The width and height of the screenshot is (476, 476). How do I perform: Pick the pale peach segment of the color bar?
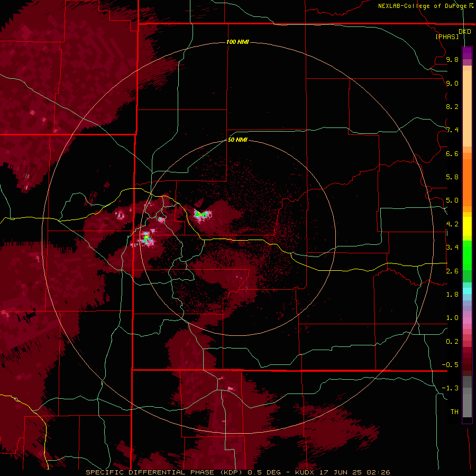[467, 109]
